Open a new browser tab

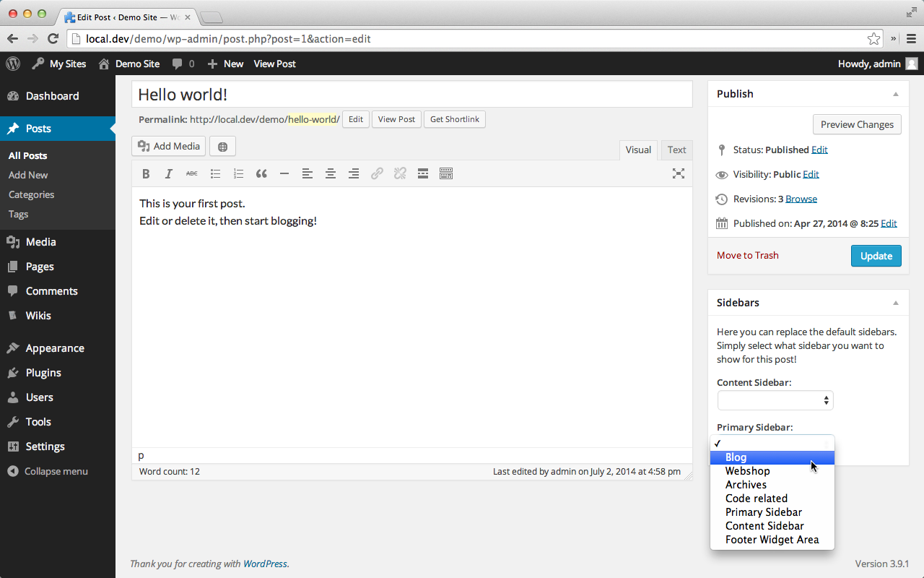pyautogui.click(x=211, y=17)
